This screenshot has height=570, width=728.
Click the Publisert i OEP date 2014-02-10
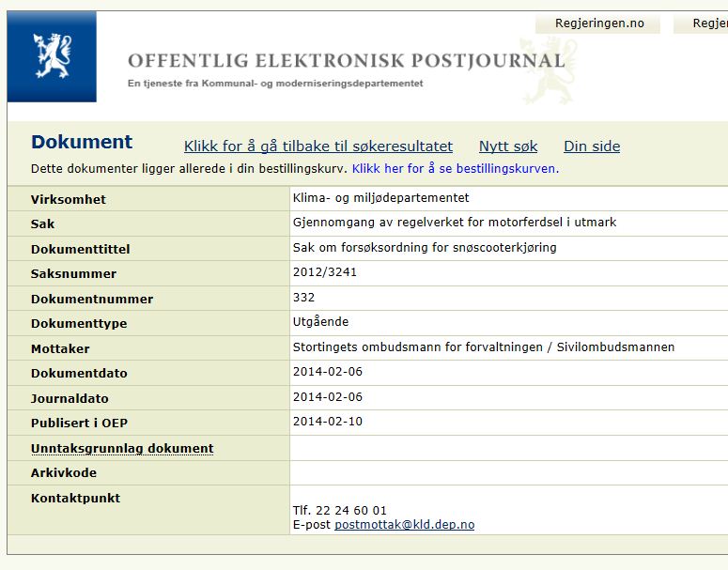328,422
